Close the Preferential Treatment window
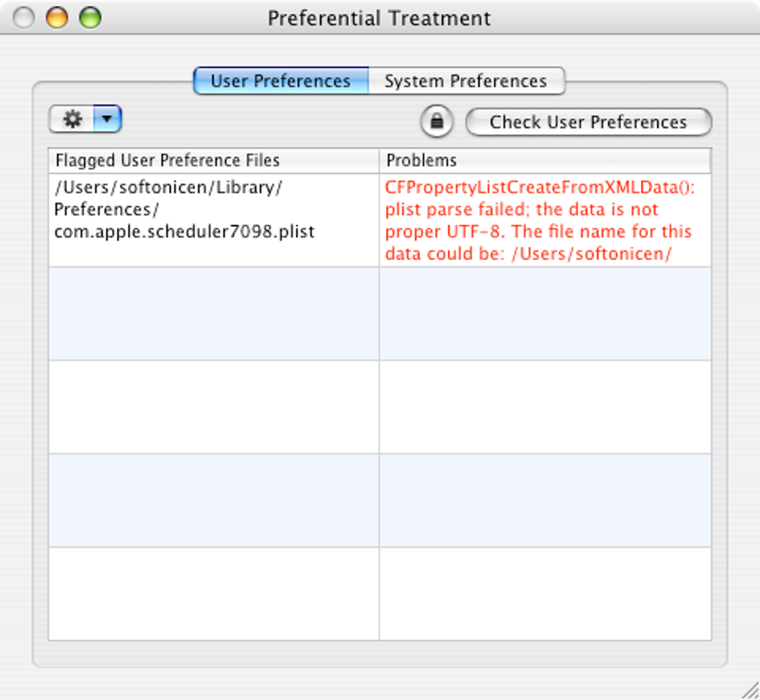This screenshot has height=700, width=760. (25, 18)
